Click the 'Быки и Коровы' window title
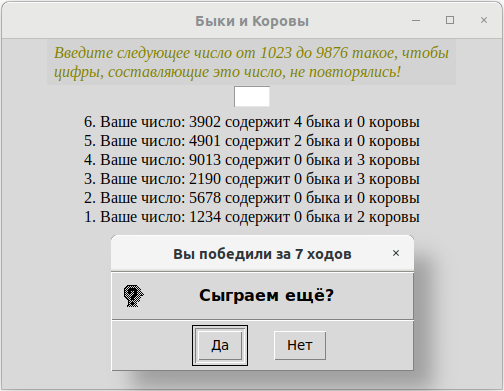Image resolution: width=504 pixels, height=391 pixels. click(252, 21)
